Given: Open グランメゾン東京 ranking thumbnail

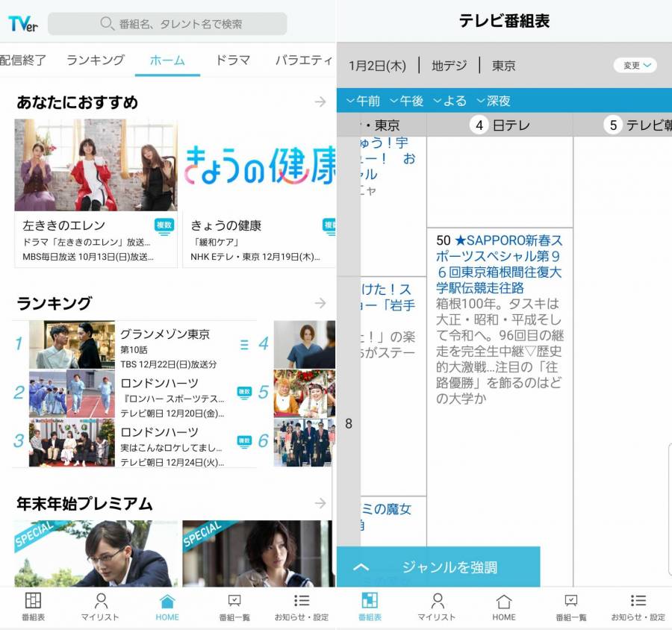Looking at the screenshot, I should pos(72,345).
